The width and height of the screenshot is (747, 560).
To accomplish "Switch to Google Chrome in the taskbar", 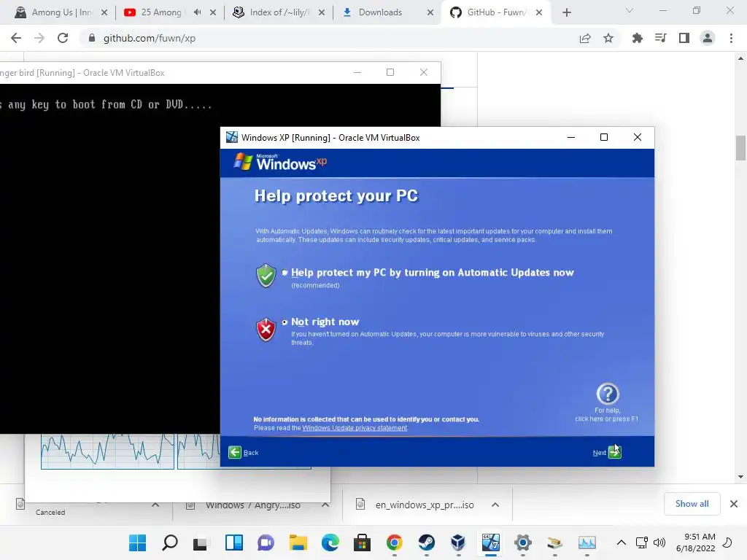I will [394, 542].
